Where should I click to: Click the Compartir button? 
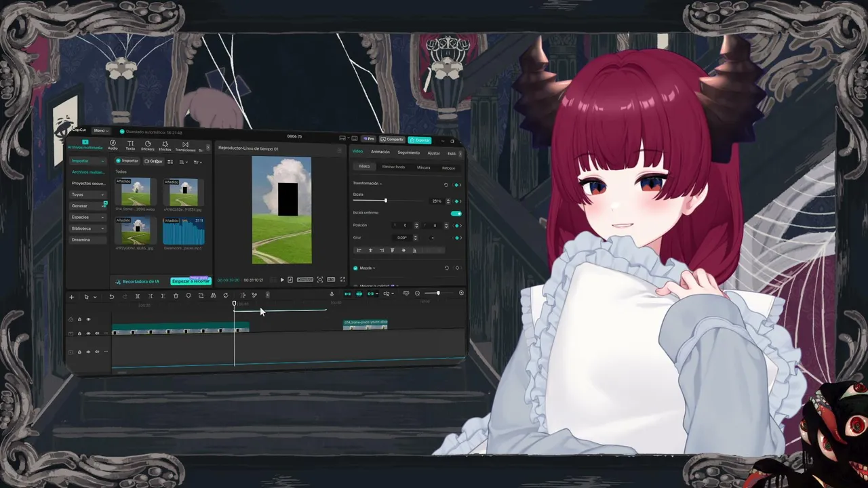point(392,139)
